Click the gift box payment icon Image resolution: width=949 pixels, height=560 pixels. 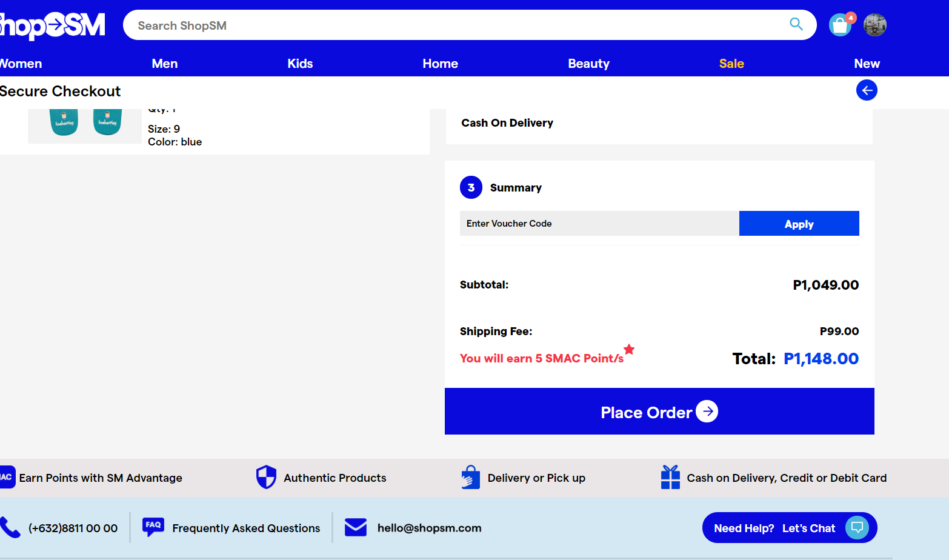(x=670, y=477)
